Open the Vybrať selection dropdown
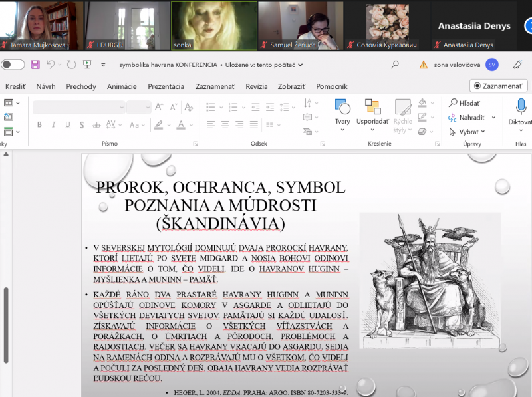The height and width of the screenshot is (397, 532). click(x=469, y=132)
